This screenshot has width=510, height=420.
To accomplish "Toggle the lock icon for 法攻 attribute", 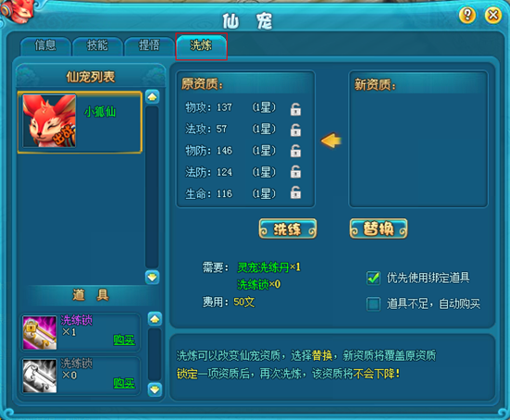I will click(x=295, y=130).
